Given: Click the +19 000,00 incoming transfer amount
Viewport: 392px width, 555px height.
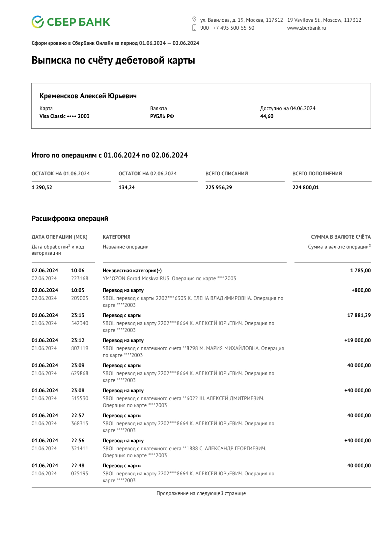Looking at the screenshot, I should click(357, 340).
